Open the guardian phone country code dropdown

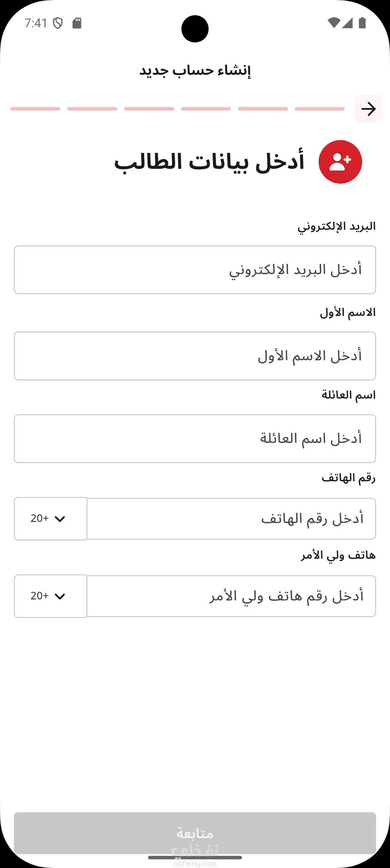point(50,596)
